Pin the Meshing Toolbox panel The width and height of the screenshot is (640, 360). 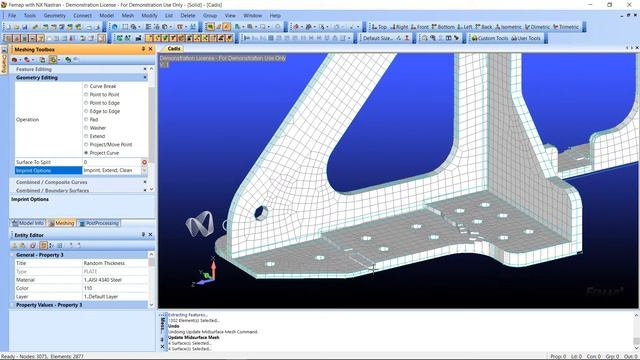tap(143, 49)
